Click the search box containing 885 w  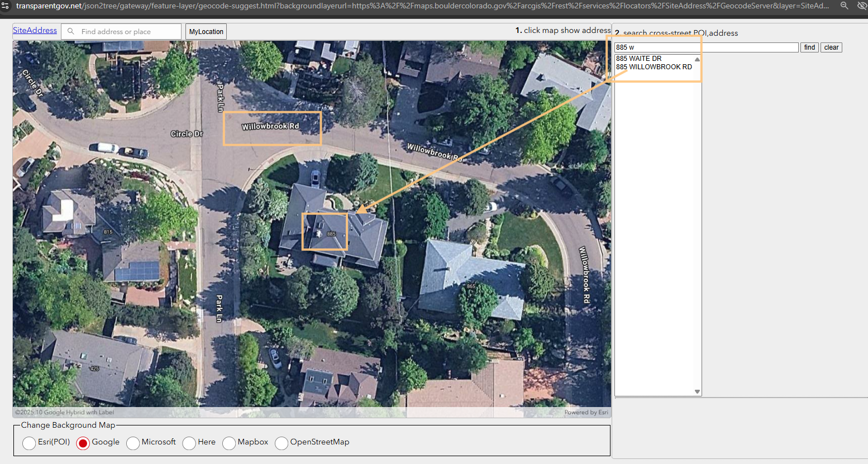point(706,47)
